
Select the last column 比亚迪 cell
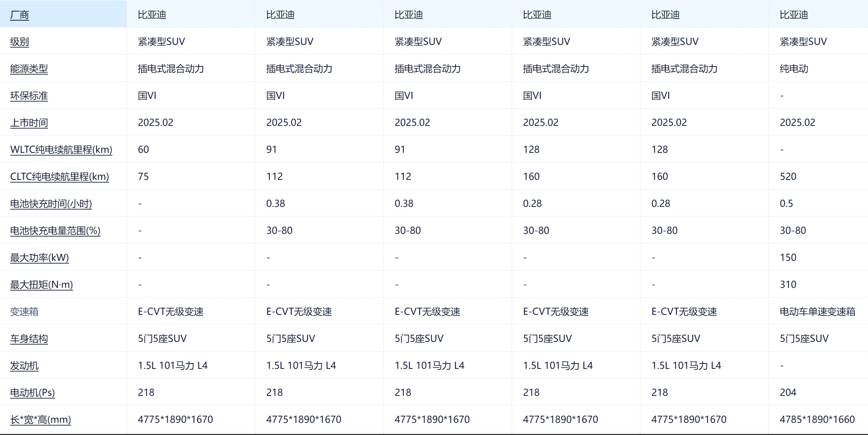click(794, 15)
